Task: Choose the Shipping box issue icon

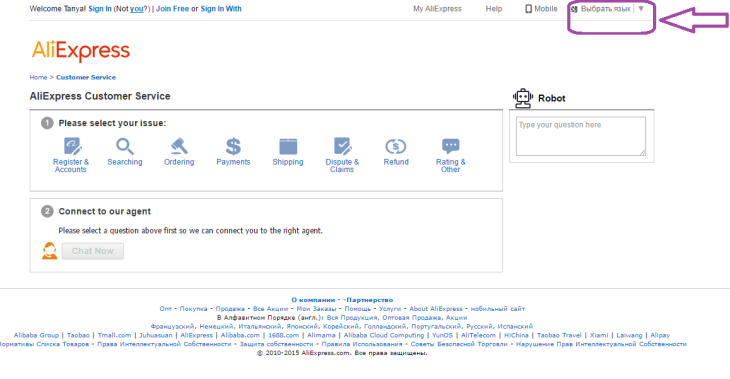Action: click(288, 146)
